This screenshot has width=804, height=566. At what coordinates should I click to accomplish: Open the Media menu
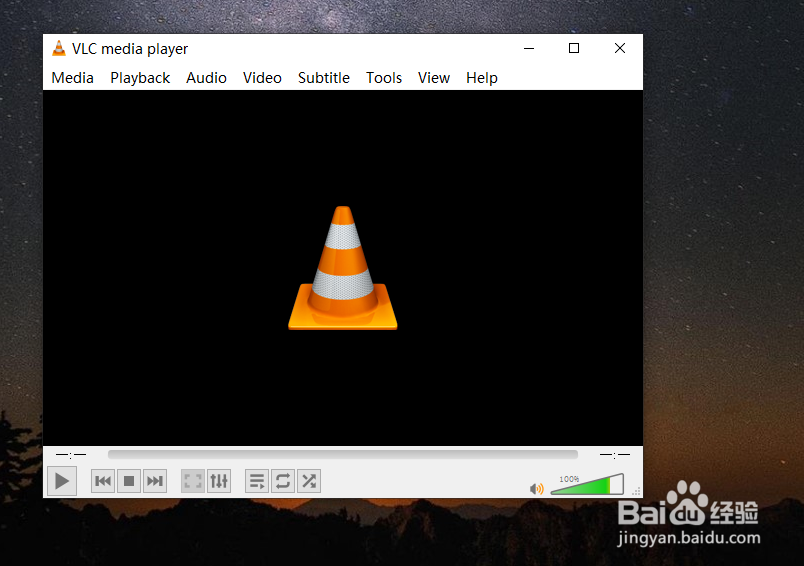73,78
